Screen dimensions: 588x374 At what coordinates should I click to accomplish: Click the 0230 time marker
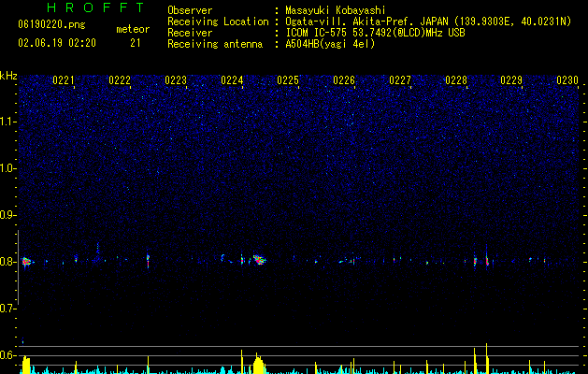(567, 80)
